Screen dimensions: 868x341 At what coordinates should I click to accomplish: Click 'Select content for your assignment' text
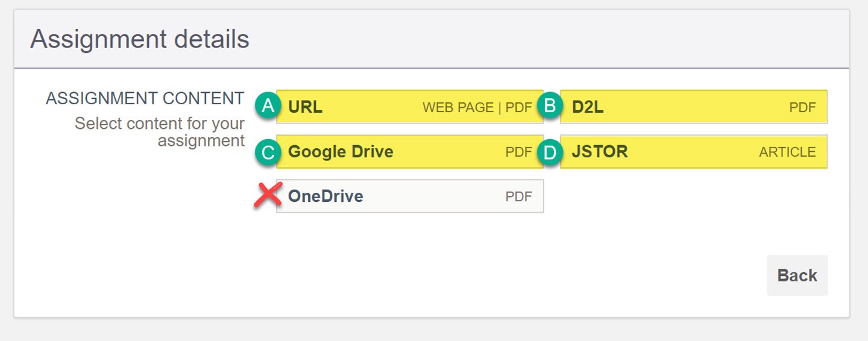pyautogui.click(x=160, y=132)
